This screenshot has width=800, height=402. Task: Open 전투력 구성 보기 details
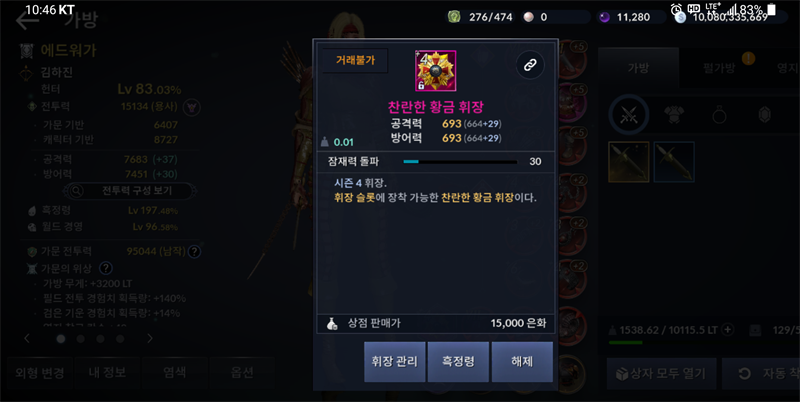tap(131, 191)
